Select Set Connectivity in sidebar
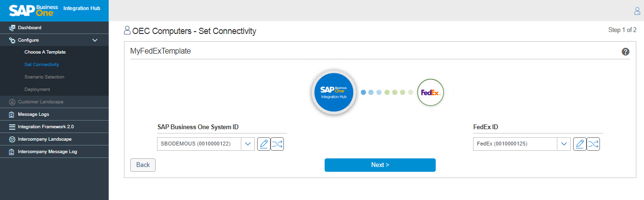 [x=42, y=64]
